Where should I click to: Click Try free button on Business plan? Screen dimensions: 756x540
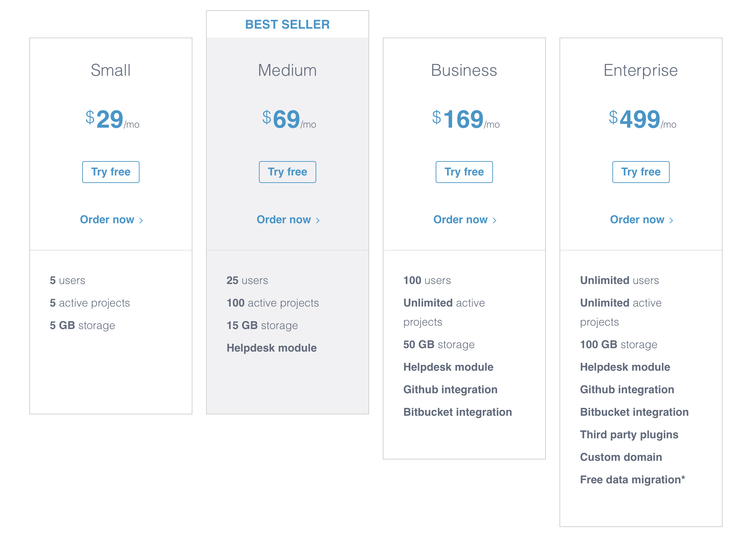(464, 172)
